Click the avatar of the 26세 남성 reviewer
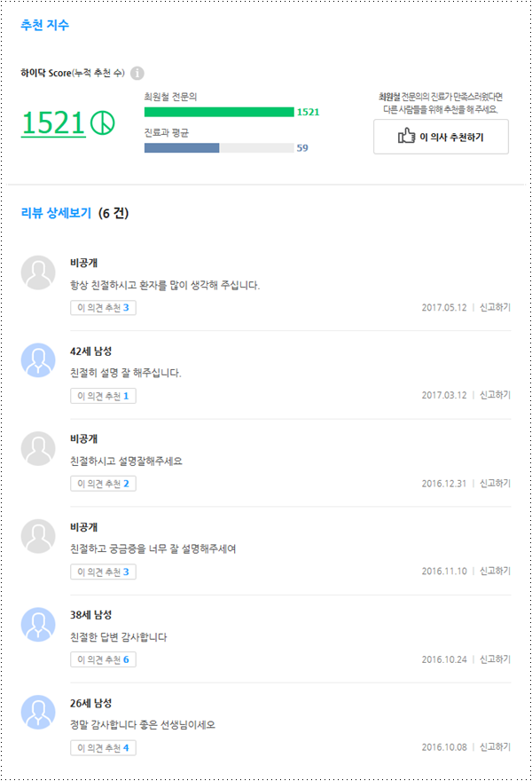Viewport: 532px width, 781px height. [38, 713]
